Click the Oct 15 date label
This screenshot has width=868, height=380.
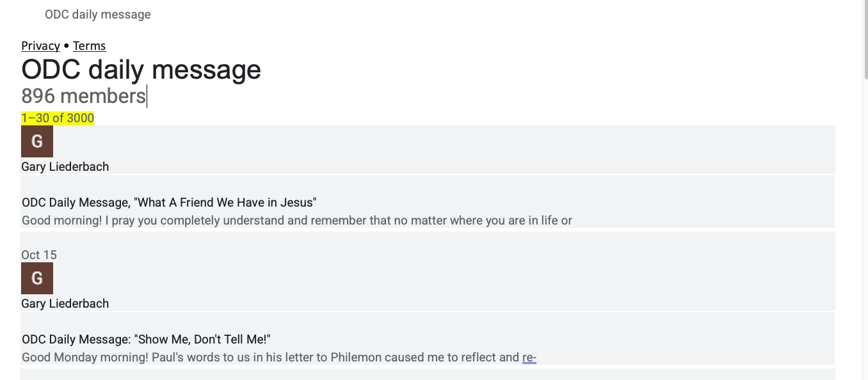tap(39, 255)
